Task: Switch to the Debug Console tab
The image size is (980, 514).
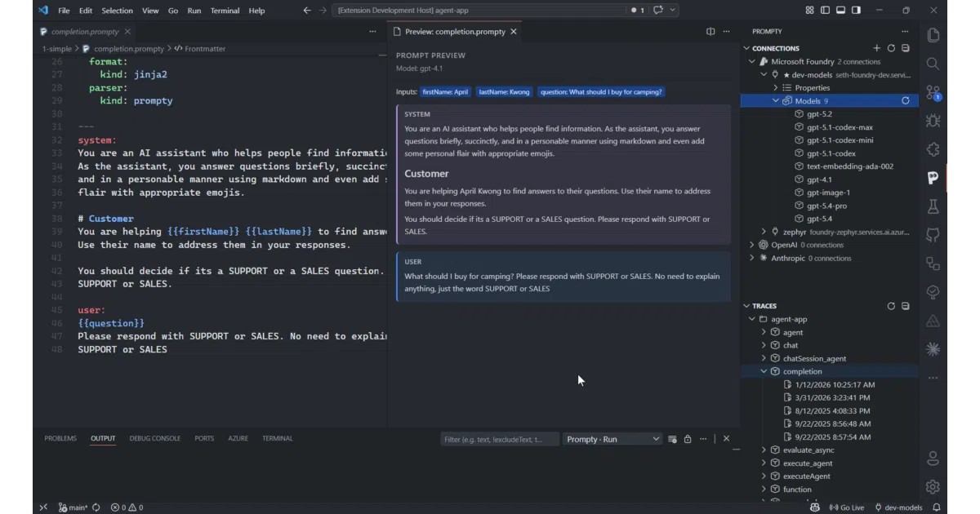Action: (155, 438)
